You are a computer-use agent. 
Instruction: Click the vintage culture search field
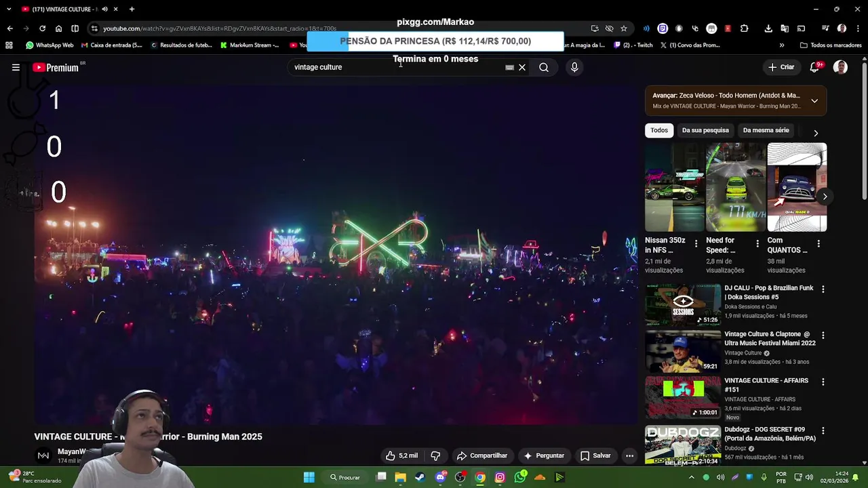click(397, 67)
